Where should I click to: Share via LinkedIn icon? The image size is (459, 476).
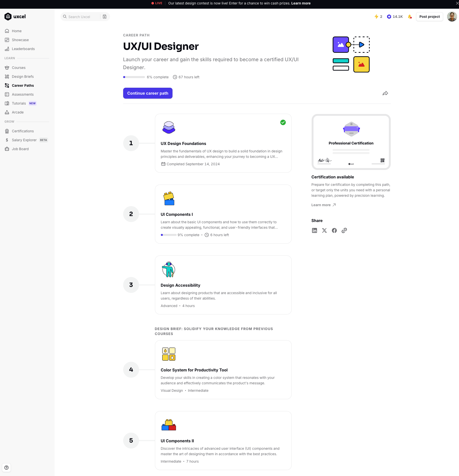[x=314, y=230]
